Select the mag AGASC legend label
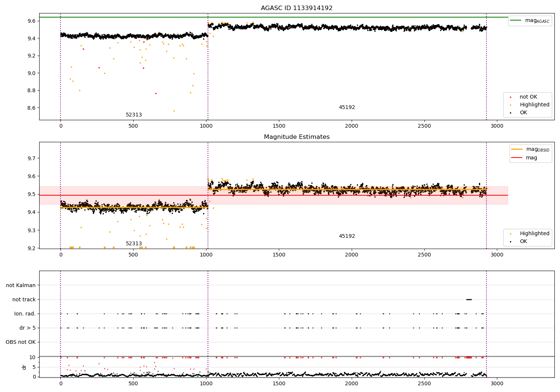 [x=537, y=21]
